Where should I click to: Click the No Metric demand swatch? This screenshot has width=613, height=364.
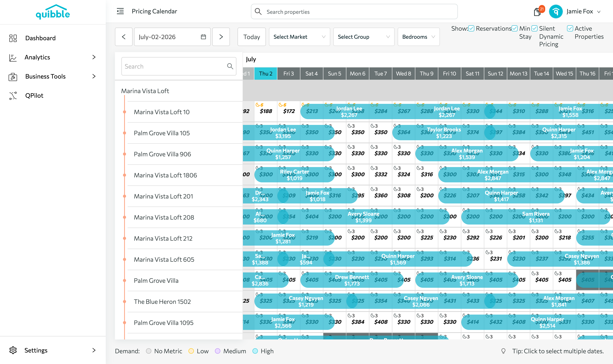pos(148,351)
